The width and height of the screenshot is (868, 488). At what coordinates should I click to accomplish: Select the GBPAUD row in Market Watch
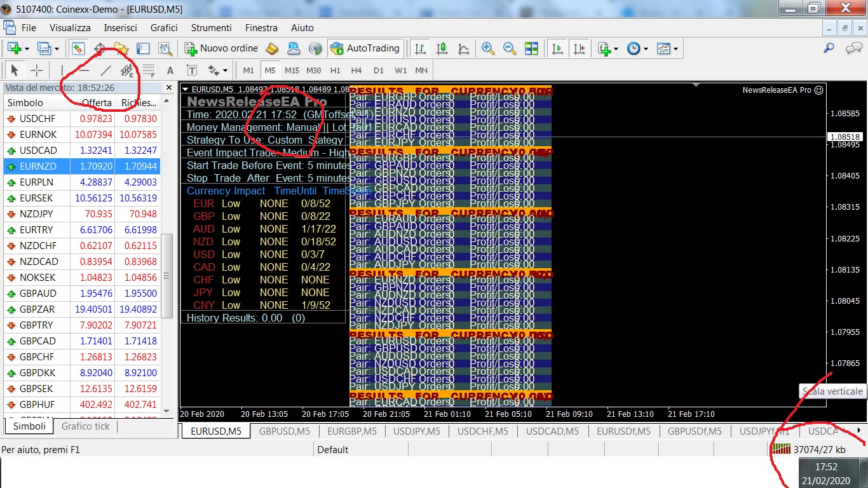(x=82, y=294)
